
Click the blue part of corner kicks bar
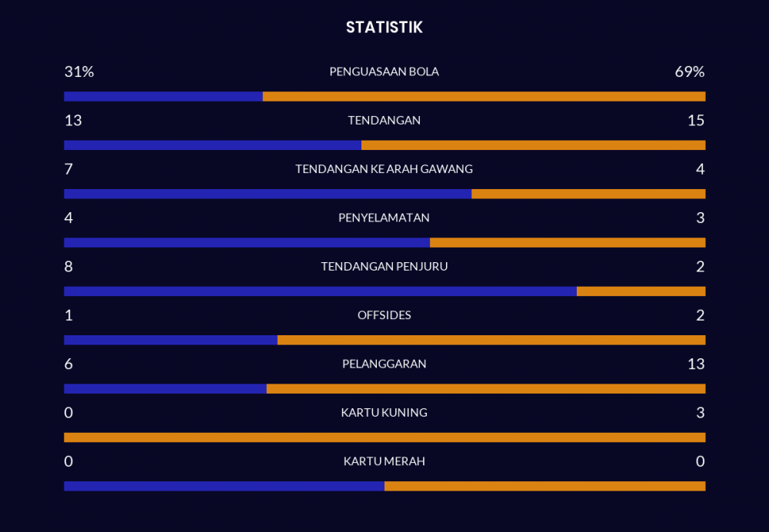coord(320,291)
